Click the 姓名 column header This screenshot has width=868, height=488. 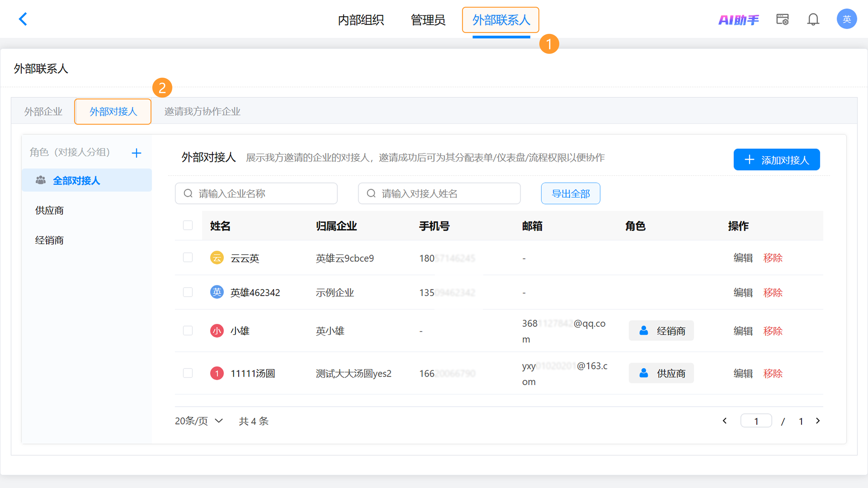(220, 226)
